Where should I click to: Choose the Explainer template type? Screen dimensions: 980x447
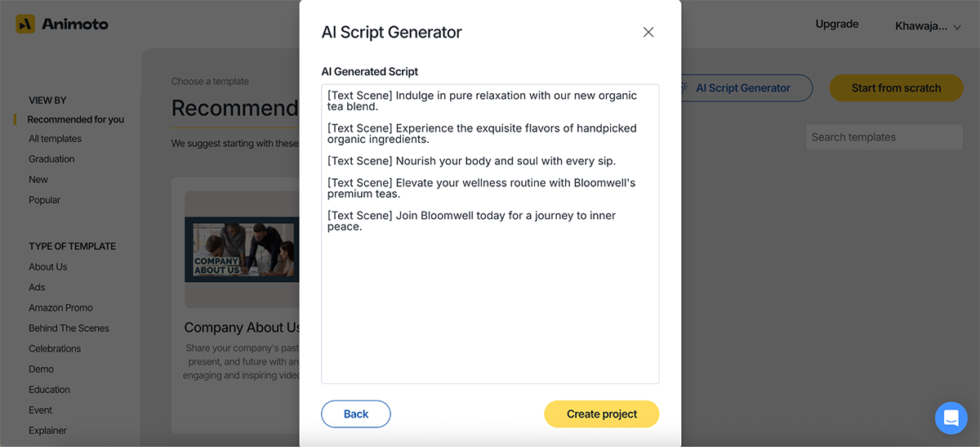[48, 431]
